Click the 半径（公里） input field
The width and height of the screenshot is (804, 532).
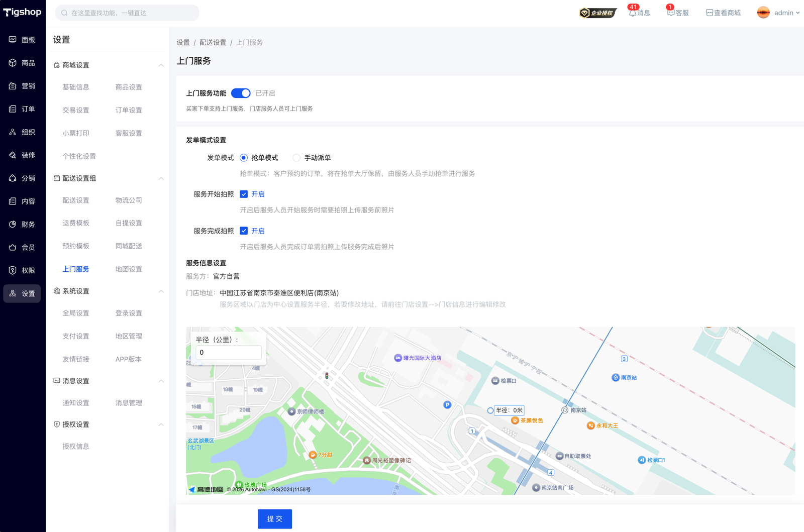[x=229, y=352]
